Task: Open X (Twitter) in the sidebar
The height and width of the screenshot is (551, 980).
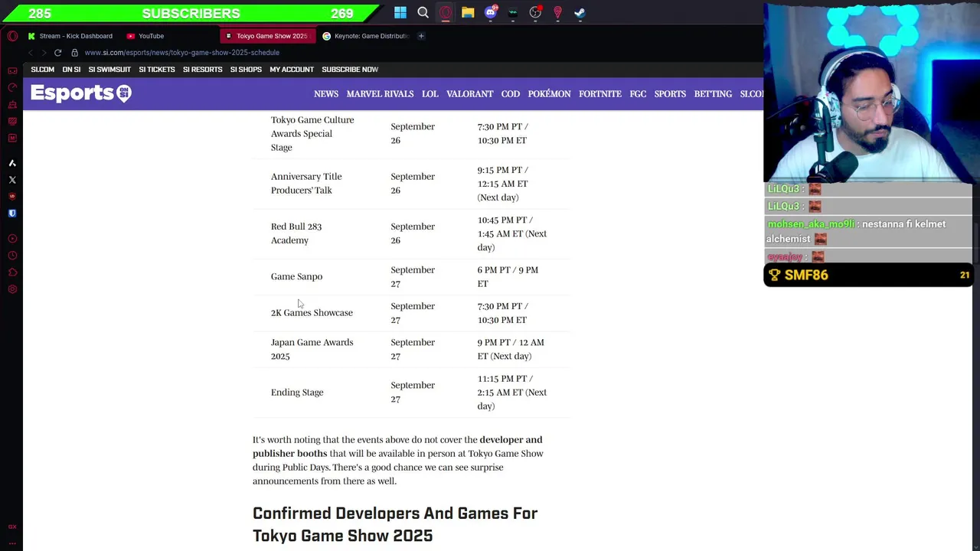Action: (x=12, y=180)
